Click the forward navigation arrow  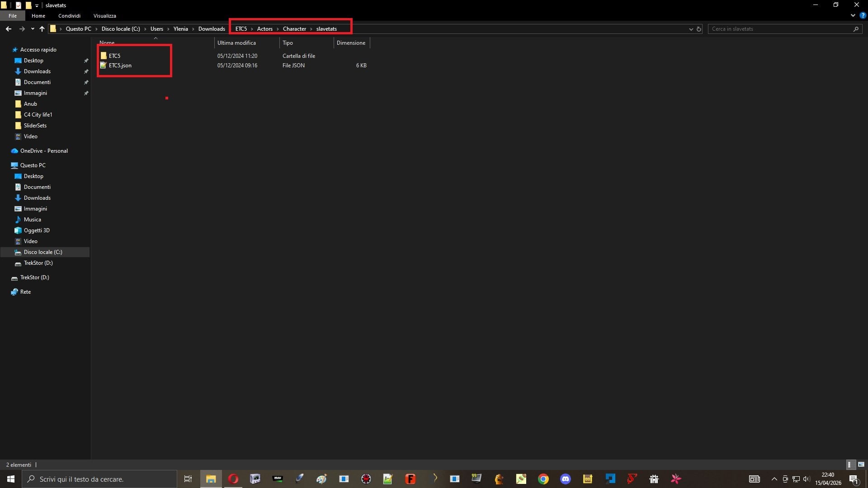[22, 29]
